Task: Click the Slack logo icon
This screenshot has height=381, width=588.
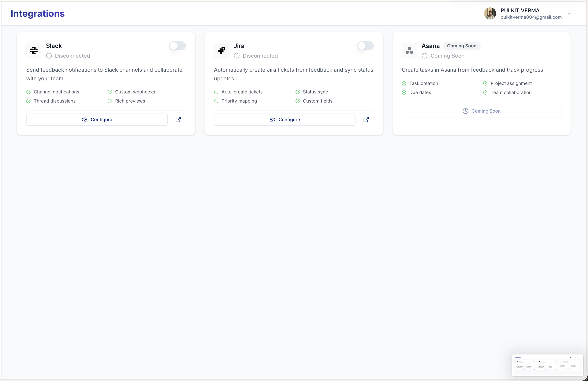Action: click(x=34, y=51)
